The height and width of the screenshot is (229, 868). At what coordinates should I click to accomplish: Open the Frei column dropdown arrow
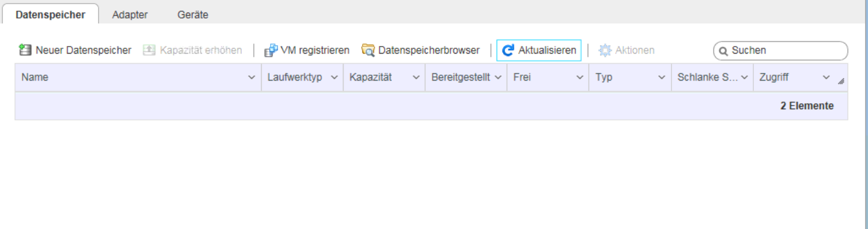579,78
